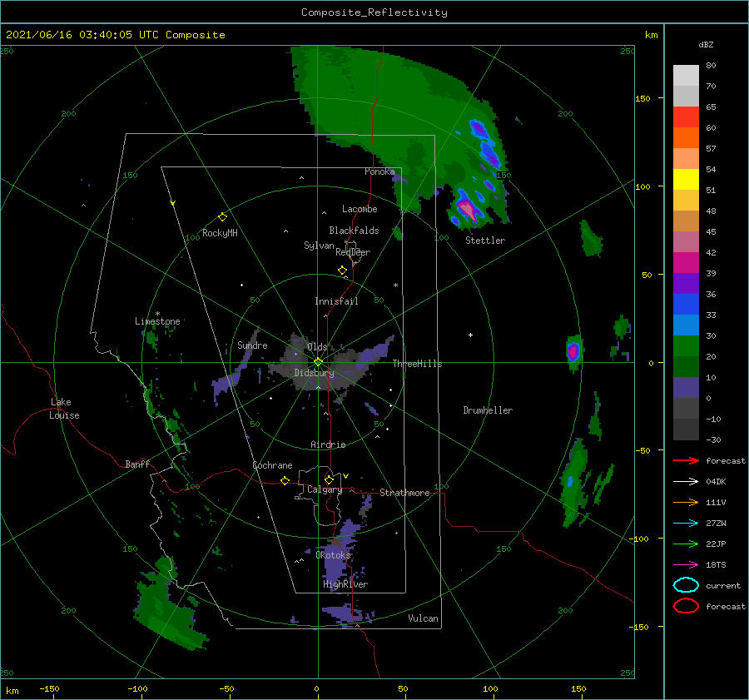Click the radar site diamond between Olds and Didsbury

(318, 362)
